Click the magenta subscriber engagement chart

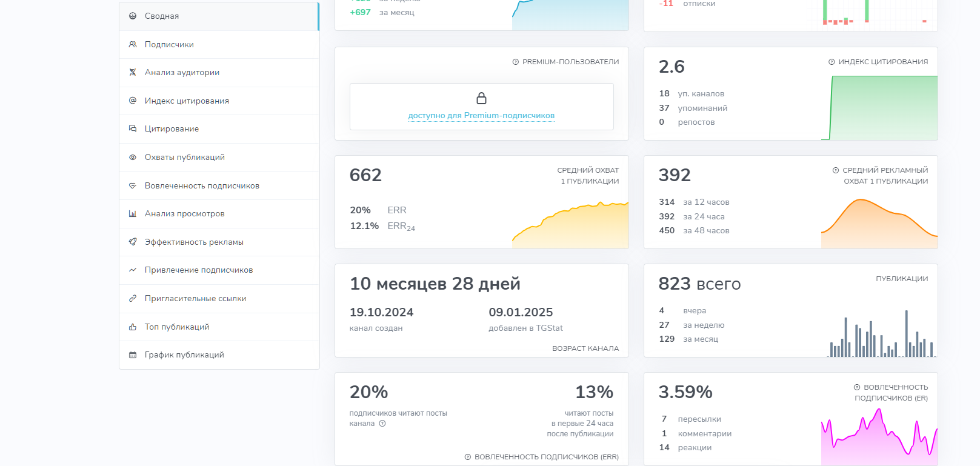point(879,437)
